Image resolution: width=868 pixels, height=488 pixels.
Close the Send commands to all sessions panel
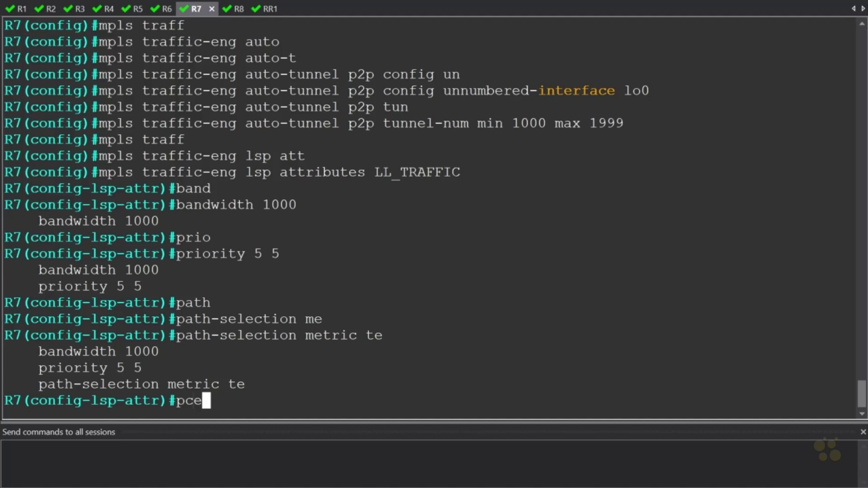pyautogui.click(x=863, y=432)
